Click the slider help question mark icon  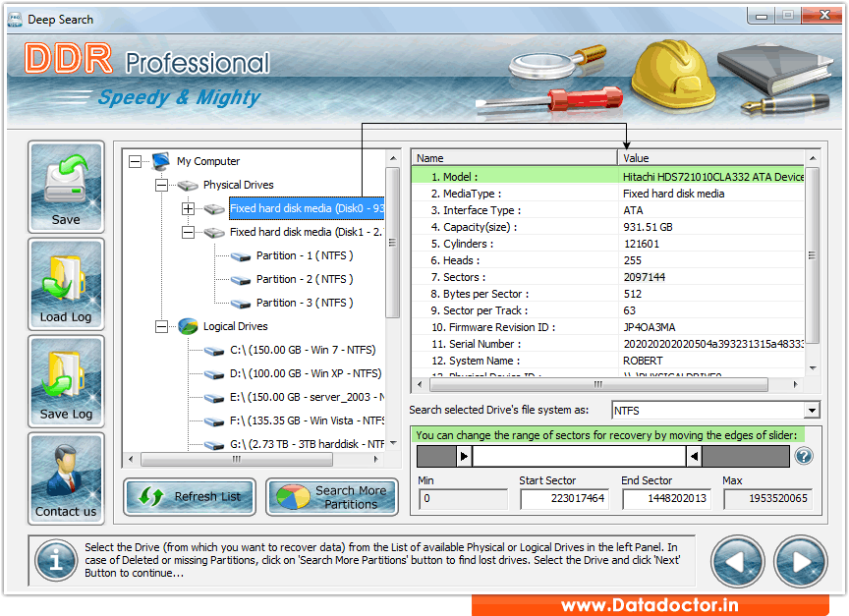804,456
